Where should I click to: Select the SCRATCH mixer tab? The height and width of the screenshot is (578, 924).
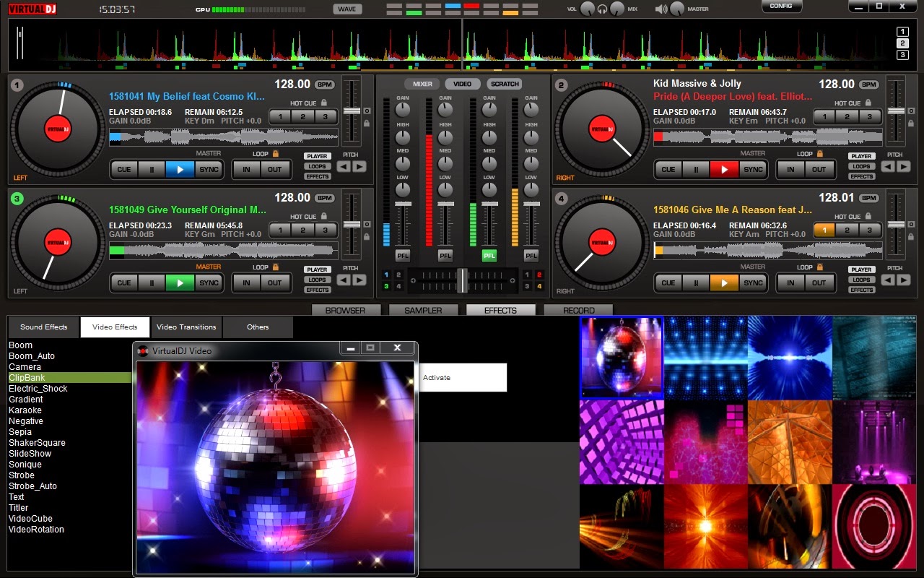point(503,83)
